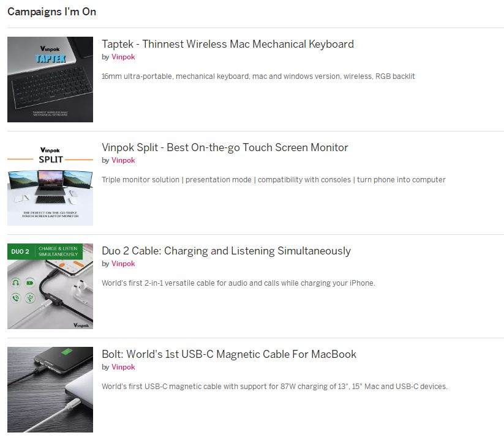Click the Vinpok Split Touch Screen Monitor title
Viewport: 504px width, 438px height.
[225, 147]
